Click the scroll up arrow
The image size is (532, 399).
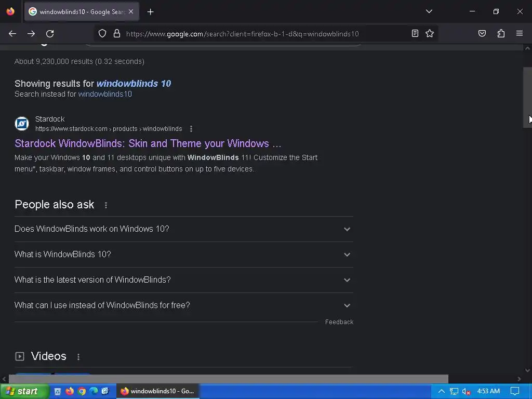click(527, 48)
